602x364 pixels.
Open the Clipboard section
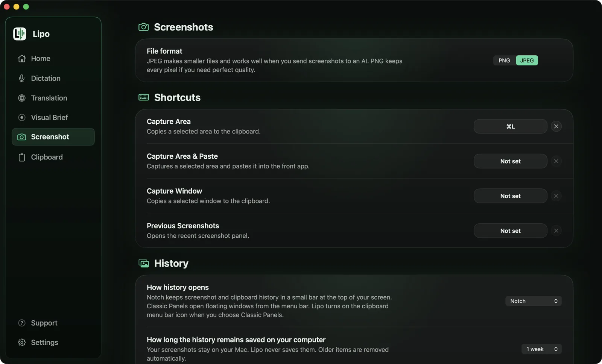(53, 157)
